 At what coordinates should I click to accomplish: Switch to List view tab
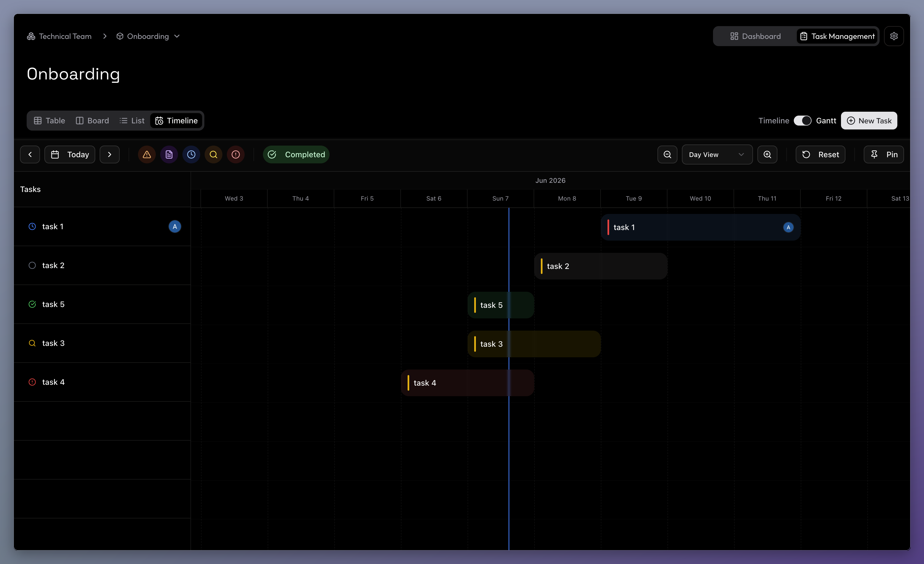132,121
